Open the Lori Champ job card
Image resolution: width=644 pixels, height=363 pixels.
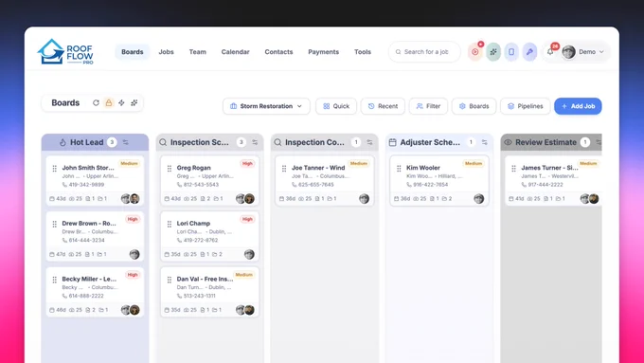tap(209, 236)
